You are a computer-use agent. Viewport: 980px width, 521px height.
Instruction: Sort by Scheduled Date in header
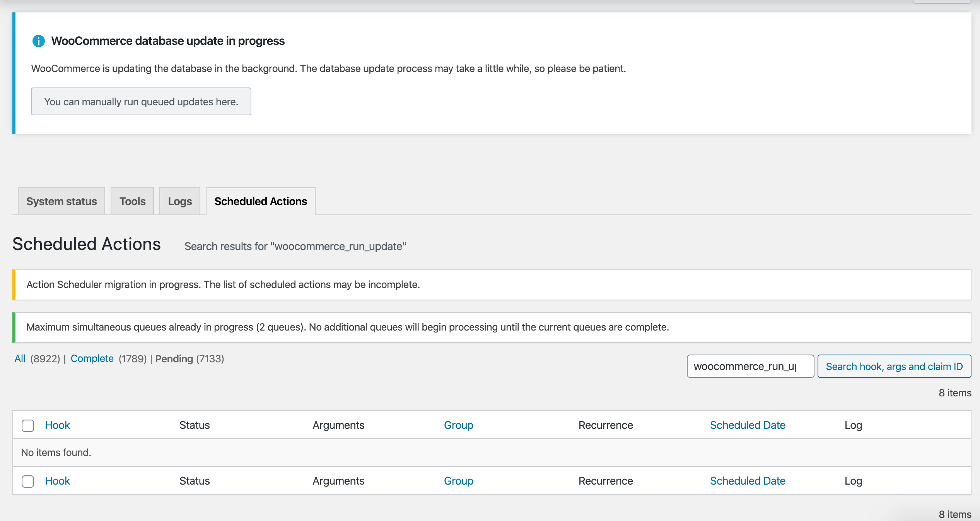point(747,425)
